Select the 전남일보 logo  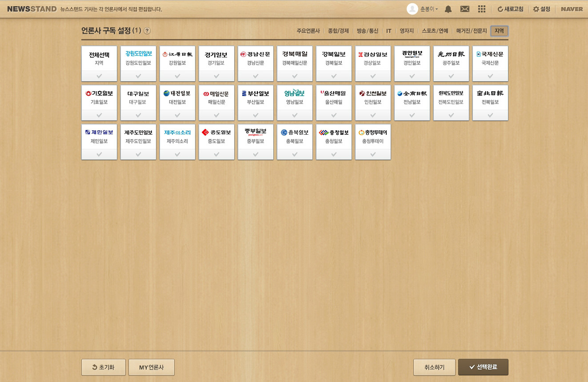tap(412, 93)
